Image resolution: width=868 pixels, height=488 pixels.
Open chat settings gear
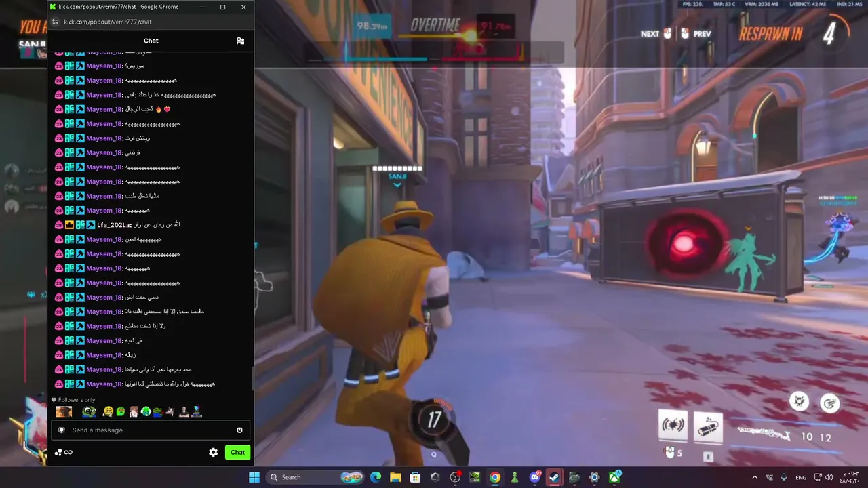pos(214,452)
